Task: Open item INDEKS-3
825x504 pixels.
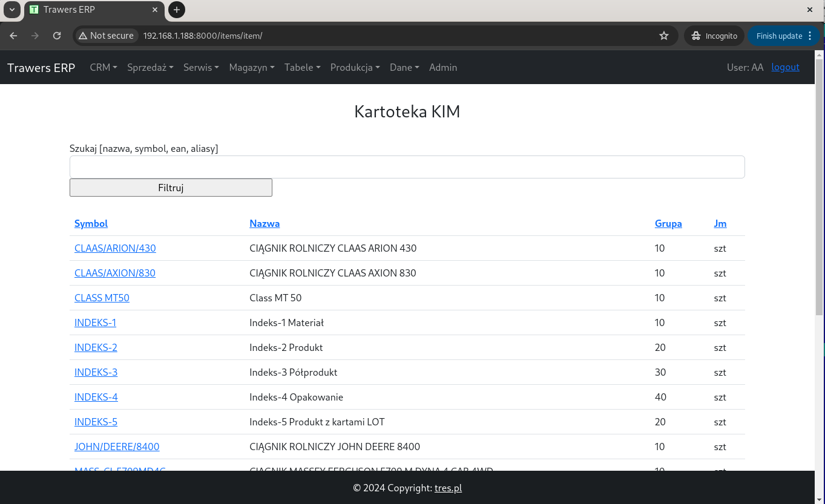Action: [96, 372]
